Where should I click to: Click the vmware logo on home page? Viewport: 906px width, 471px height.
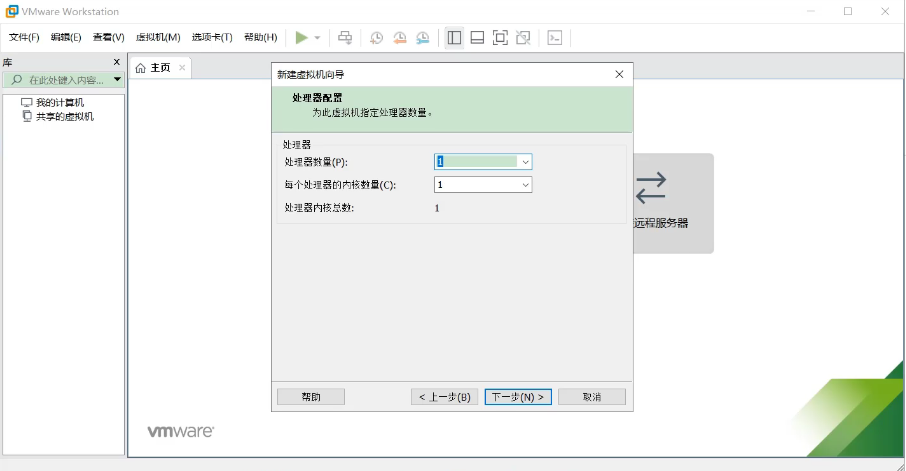pos(181,431)
